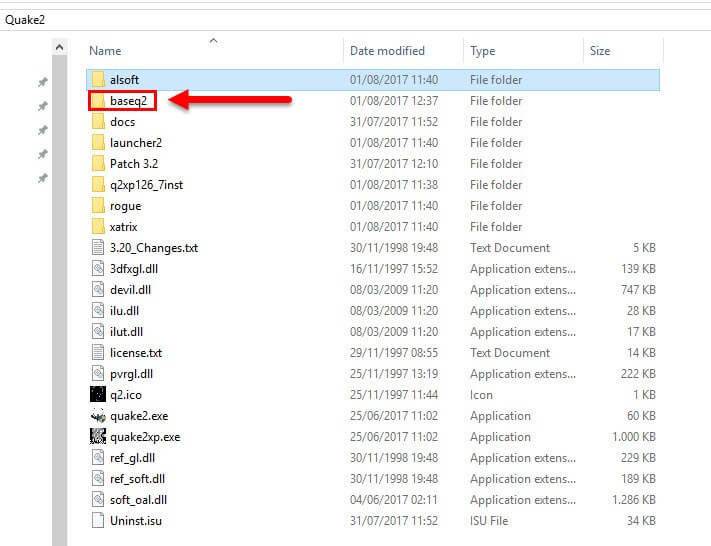The height and width of the screenshot is (546, 711).
Task: Click the '3.20_Changes.txt' file name
Action: click(154, 248)
